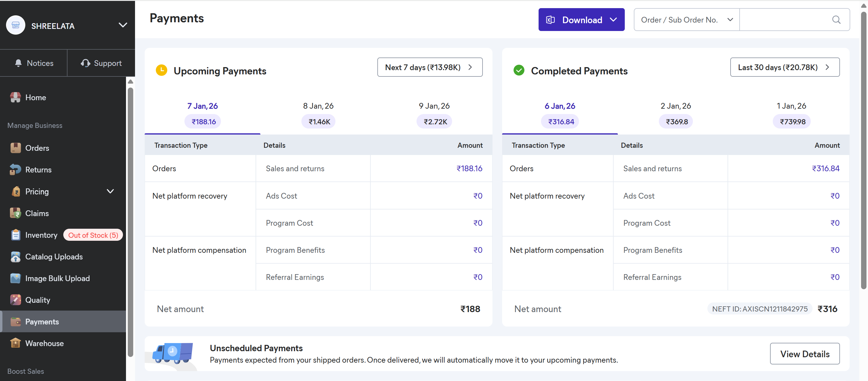
Task: Open Claims using its icon
Action: [15, 213]
